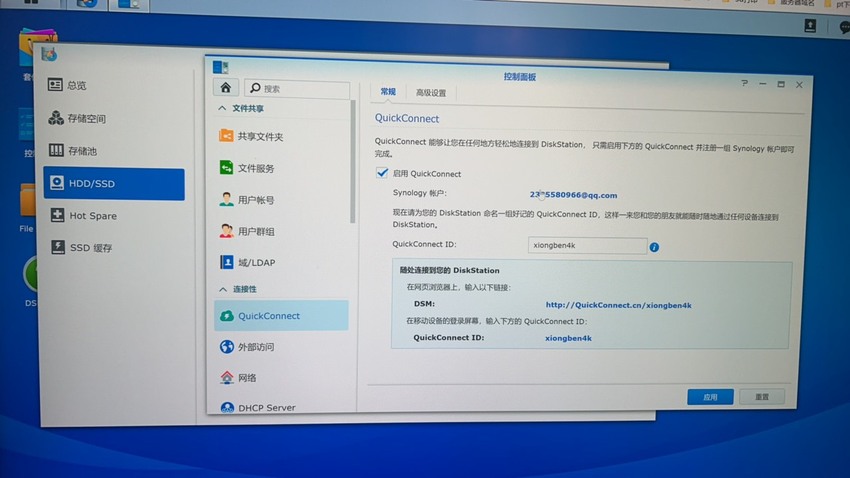Click the xiongben4k QuickConnect ID link
The image size is (850, 478).
(568, 338)
